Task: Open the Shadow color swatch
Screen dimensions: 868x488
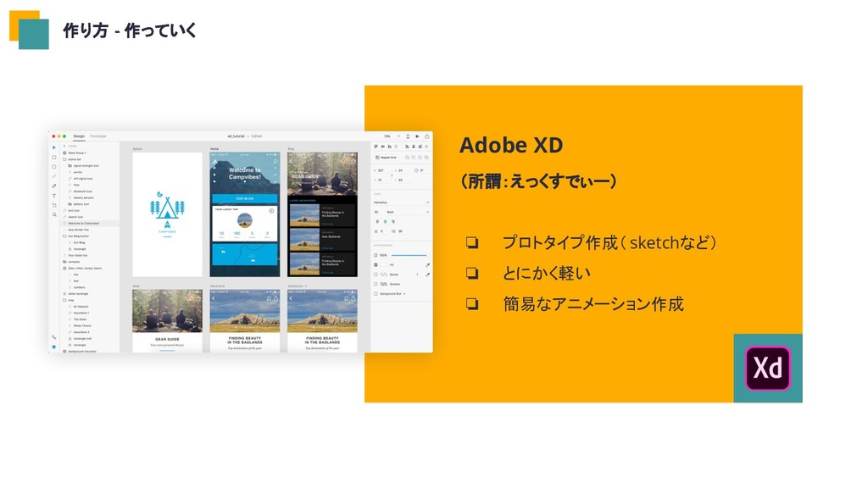Action: pyautogui.click(x=384, y=284)
